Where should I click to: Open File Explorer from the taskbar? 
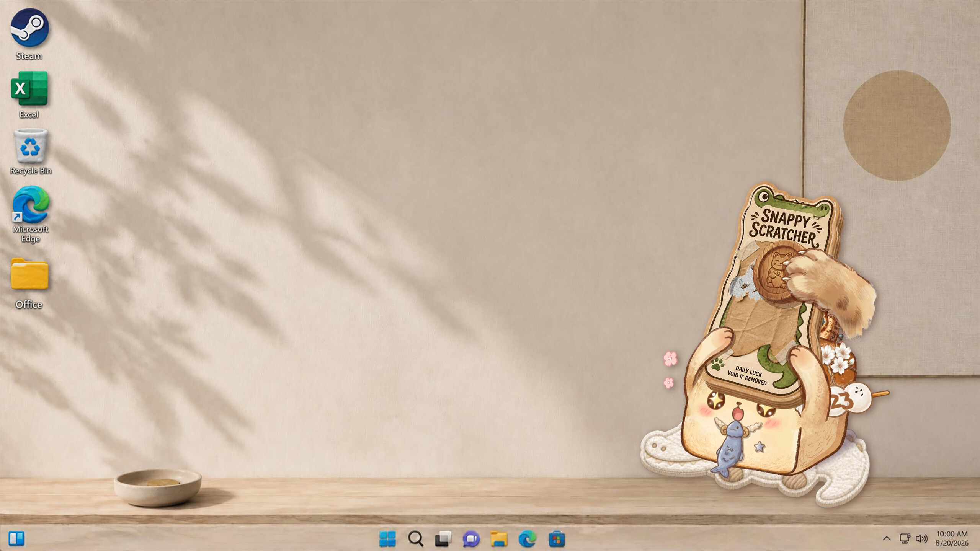coord(499,539)
